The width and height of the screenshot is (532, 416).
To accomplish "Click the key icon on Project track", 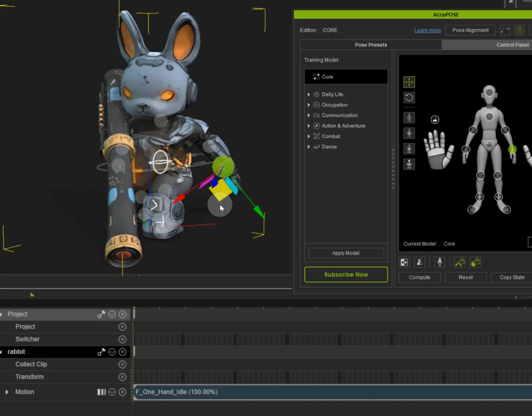I will pos(101,314).
